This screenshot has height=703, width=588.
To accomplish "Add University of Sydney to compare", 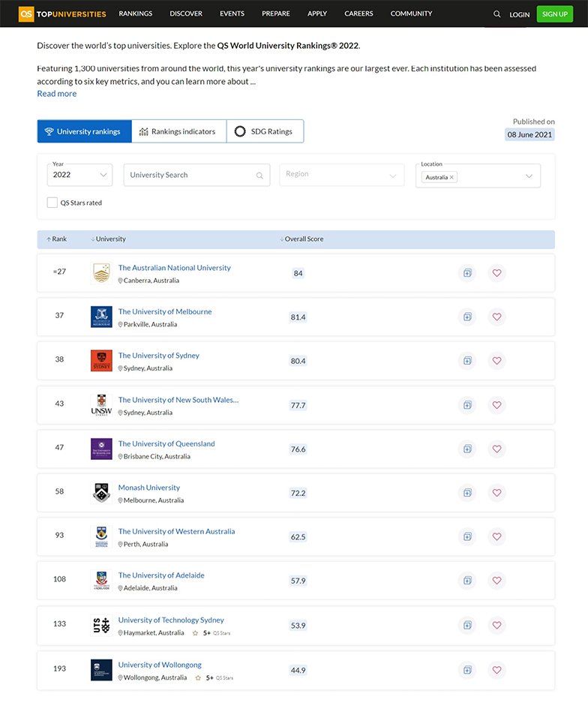I will [467, 361].
